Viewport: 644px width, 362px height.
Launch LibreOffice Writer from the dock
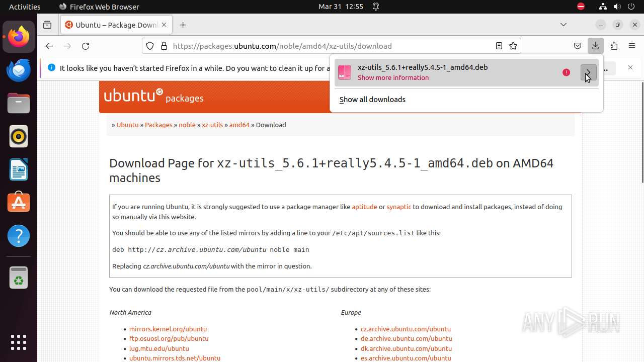click(19, 169)
